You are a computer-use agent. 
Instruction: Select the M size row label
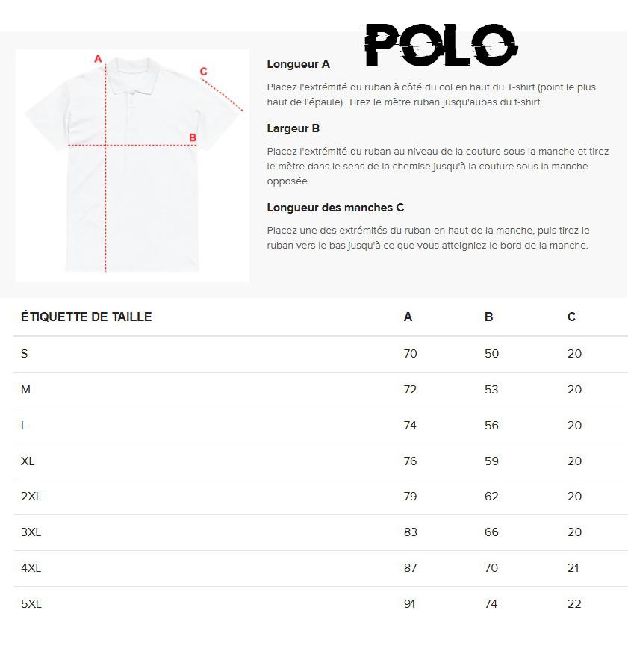point(25,390)
